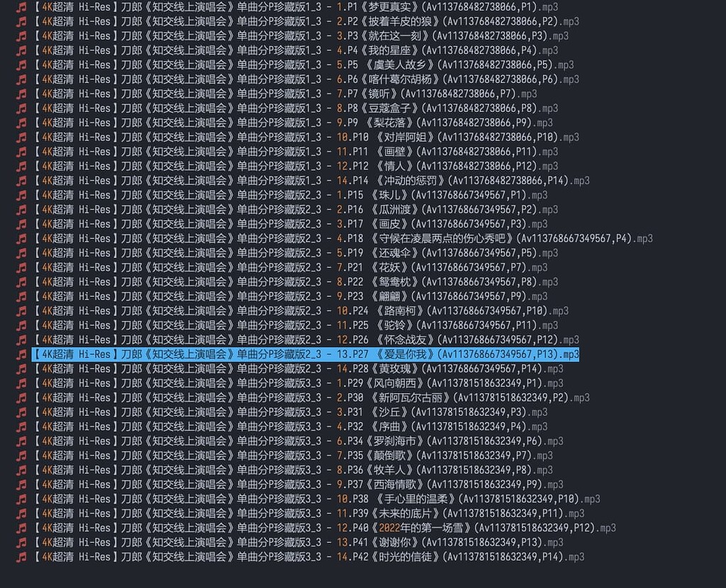Select the file for 《黄玫瑰》

pyautogui.click(x=284, y=368)
